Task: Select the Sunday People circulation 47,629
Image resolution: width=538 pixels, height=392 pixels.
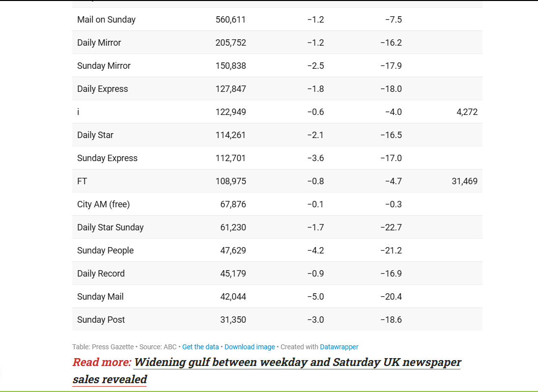Action: [x=233, y=251]
